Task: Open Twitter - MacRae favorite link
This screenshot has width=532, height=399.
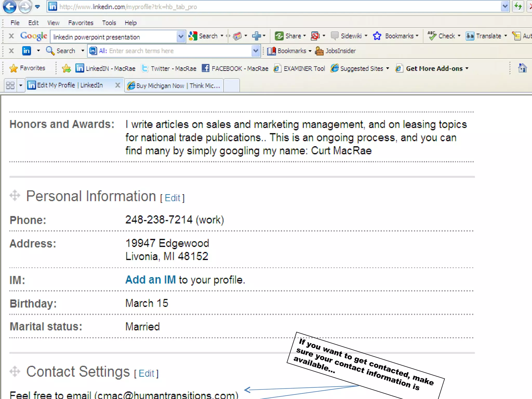Action: (x=169, y=68)
